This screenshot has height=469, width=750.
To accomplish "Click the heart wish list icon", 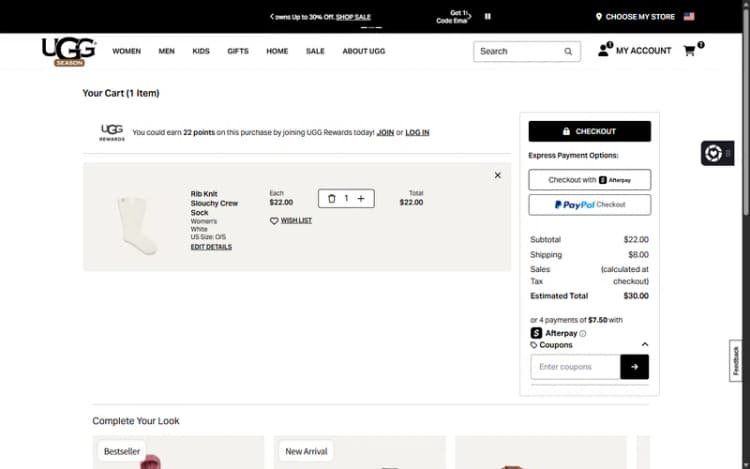I will point(274,220).
